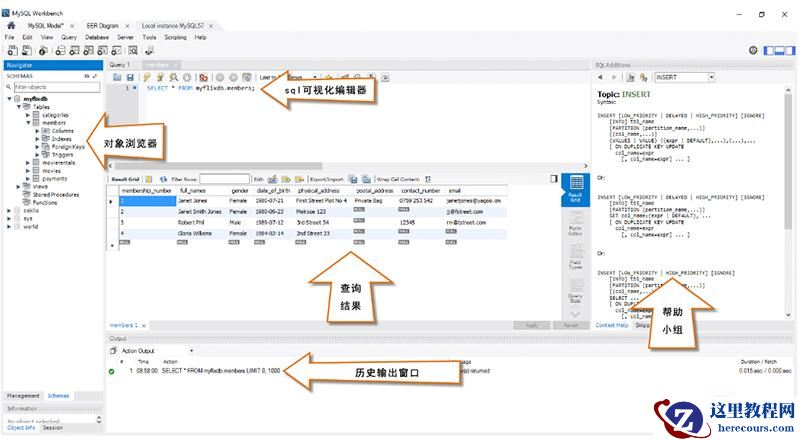Toggle the auto-commit mode icon
The image size is (800, 440).
247,78
